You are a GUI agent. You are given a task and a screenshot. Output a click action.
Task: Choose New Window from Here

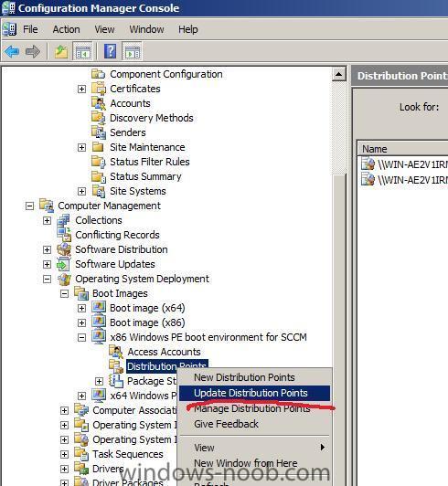[x=254, y=463]
